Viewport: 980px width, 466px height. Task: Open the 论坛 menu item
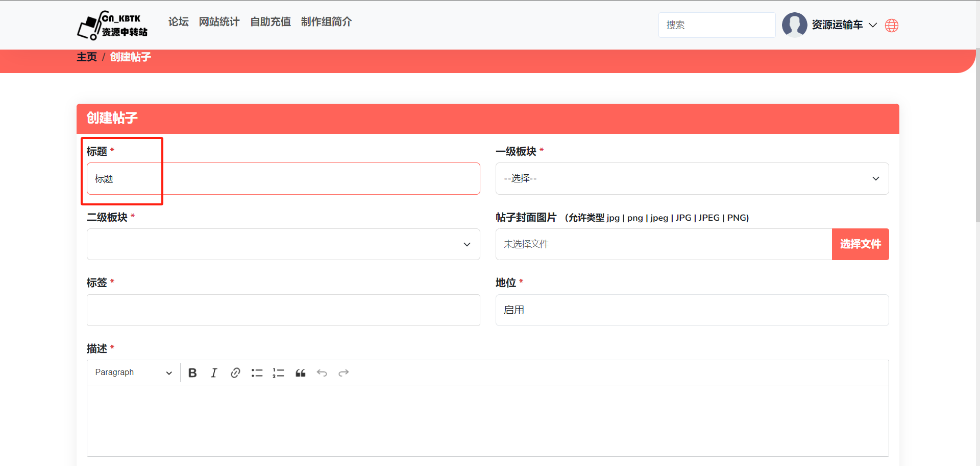click(178, 21)
